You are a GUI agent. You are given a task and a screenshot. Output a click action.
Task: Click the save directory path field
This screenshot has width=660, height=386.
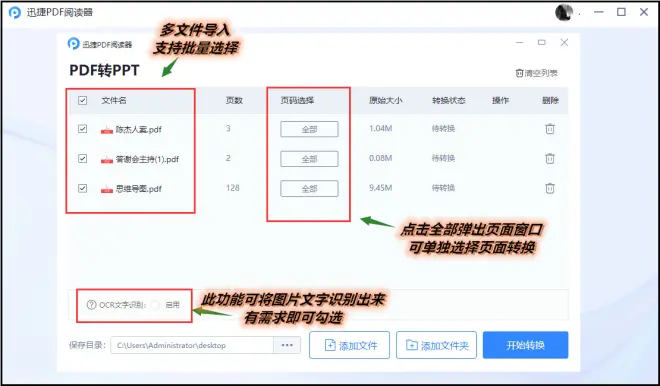(x=192, y=345)
